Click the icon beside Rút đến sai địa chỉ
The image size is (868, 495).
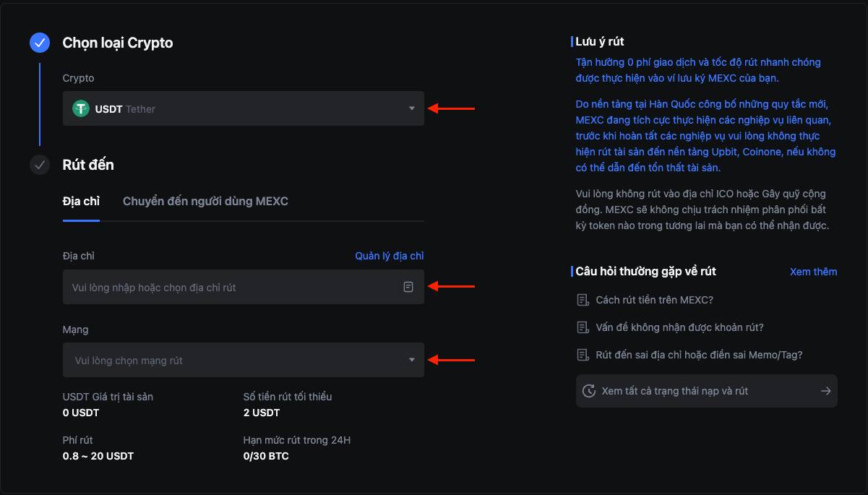coord(583,355)
